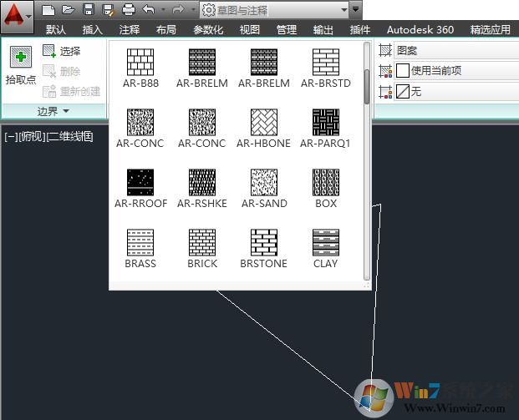The image size is (519, 420).
Task: Click the Undo arrow in quick access toolbar
Action: click(148, 10)
